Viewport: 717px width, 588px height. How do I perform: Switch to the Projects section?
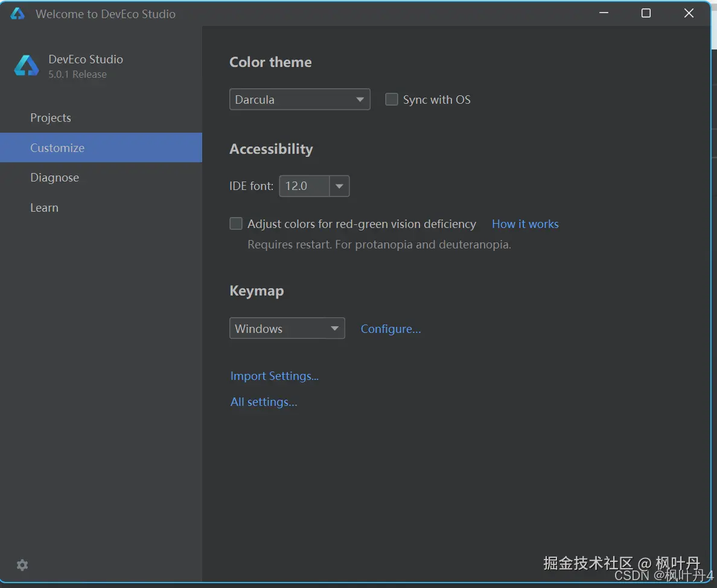point(101,118)
